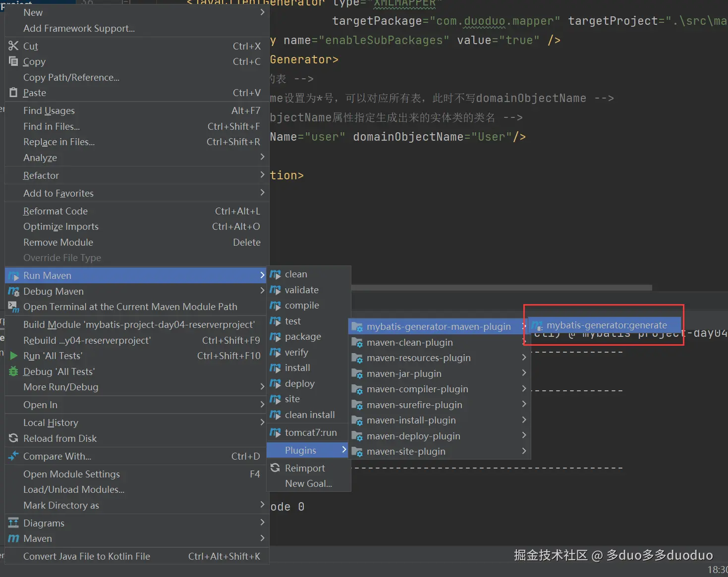Click the maven-clean-plugin folder icon
The image size is (728, 577).
pos(357,342)
